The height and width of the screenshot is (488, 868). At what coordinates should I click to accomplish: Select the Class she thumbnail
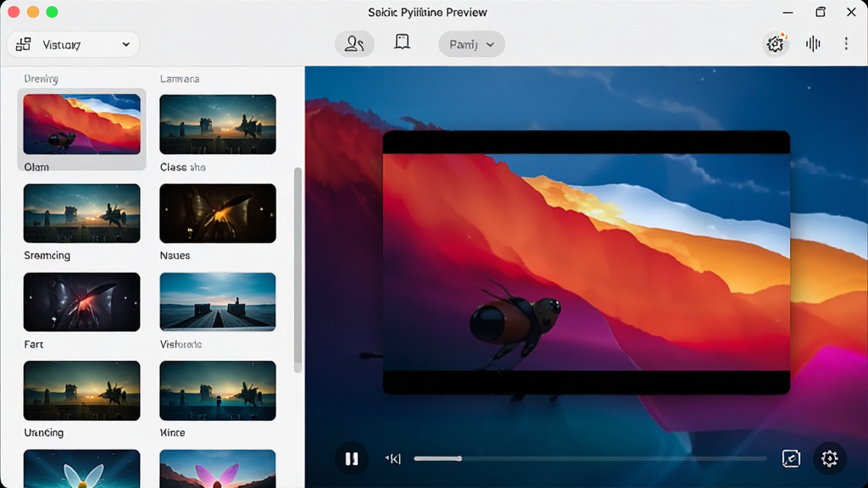click(x=218, y=124)
